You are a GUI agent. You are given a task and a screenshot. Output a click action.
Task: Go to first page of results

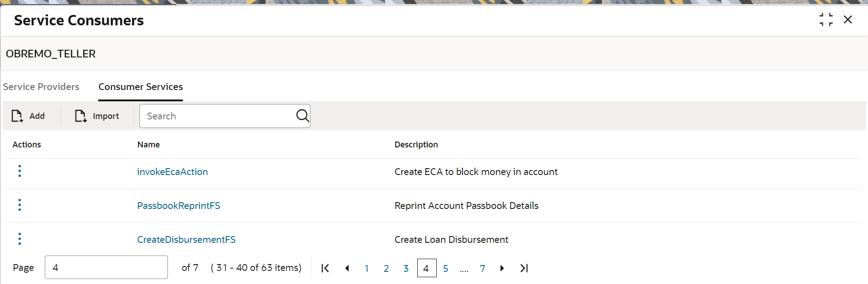click(325, 268)
